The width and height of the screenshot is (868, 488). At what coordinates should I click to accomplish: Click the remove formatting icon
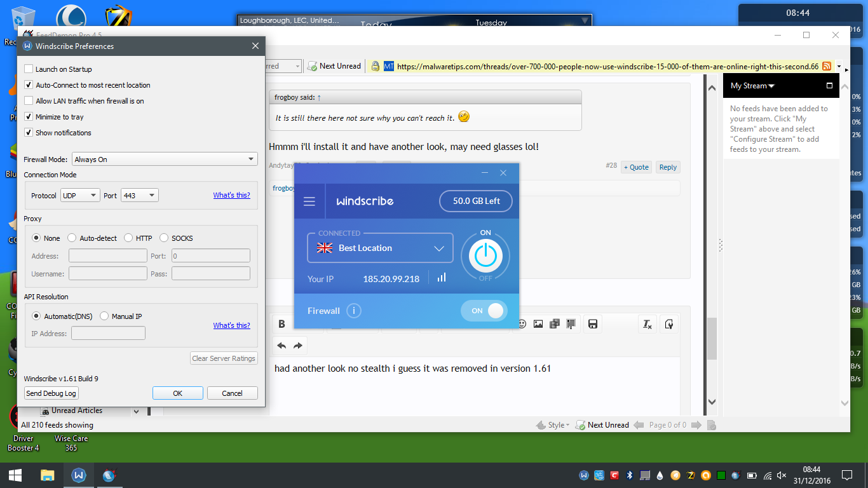click(648, 324)
